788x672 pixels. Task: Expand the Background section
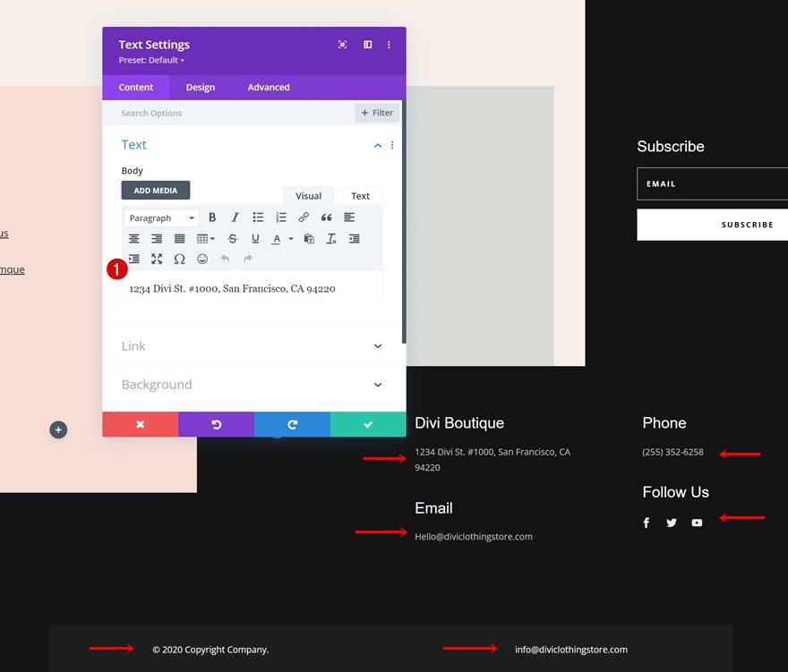tap(252, 385)
